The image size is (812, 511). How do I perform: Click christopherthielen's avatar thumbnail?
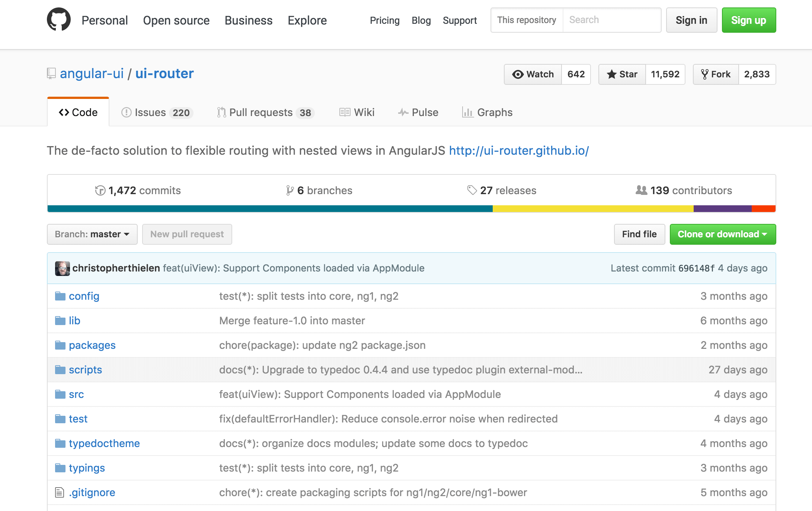click(x=63, y=269)
